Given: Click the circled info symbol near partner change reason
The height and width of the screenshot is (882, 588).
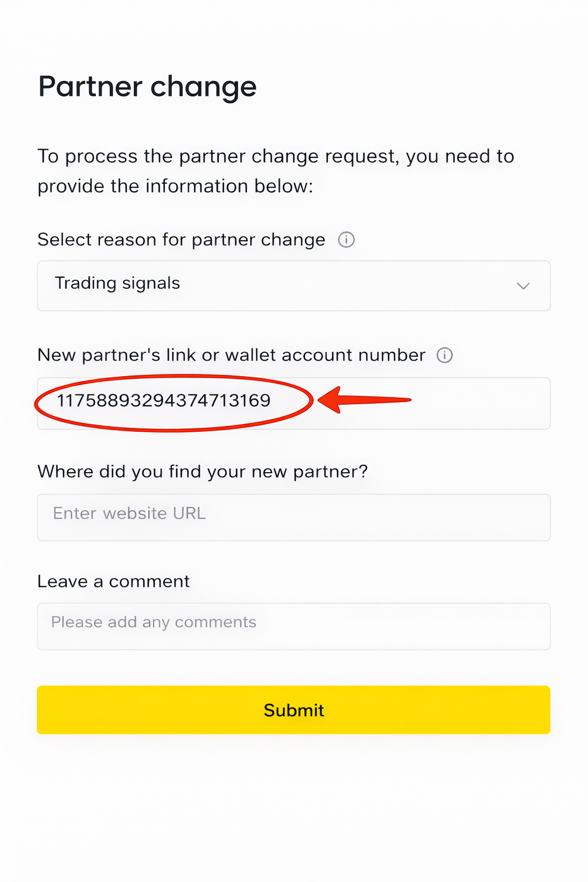Looking at the screenshot, I should [346, 240].
